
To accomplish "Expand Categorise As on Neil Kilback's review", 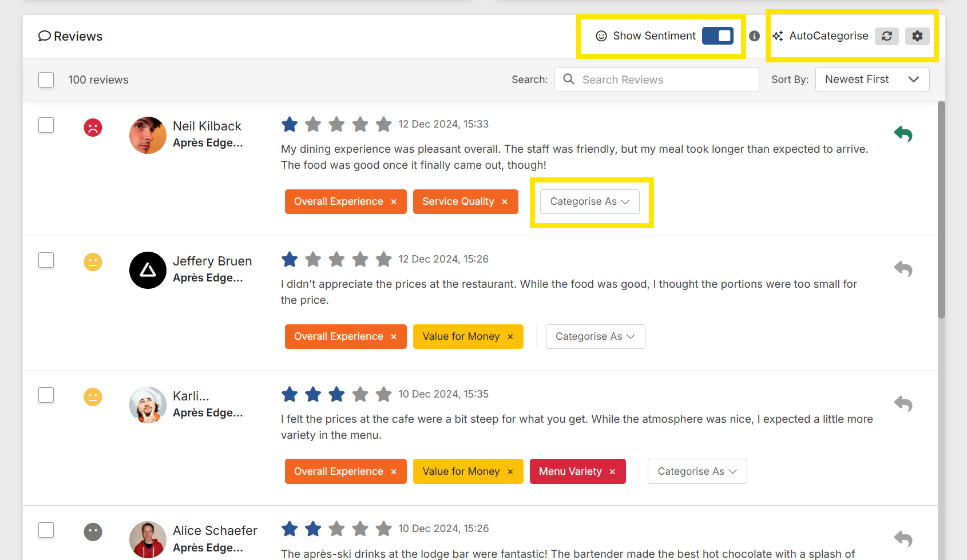I will (x=589, y=202).
